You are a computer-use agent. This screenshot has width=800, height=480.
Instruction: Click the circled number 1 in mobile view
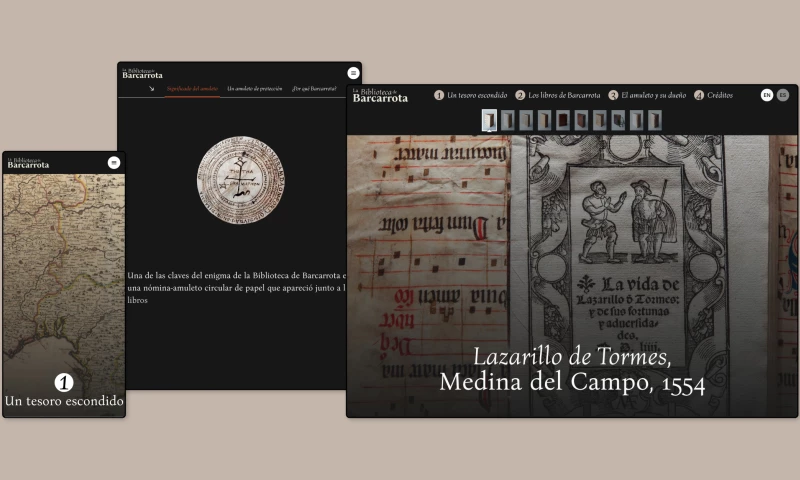coord(64,383)
